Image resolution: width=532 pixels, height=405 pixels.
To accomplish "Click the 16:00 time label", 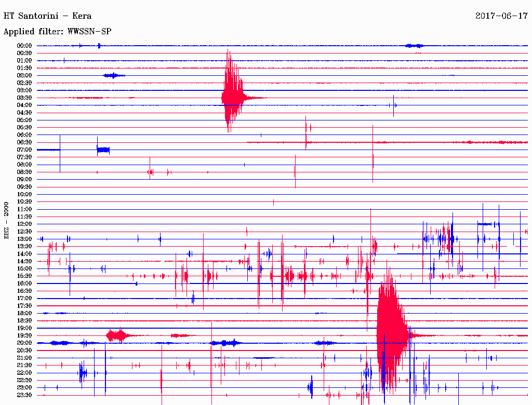I will (x=24, y=283).
